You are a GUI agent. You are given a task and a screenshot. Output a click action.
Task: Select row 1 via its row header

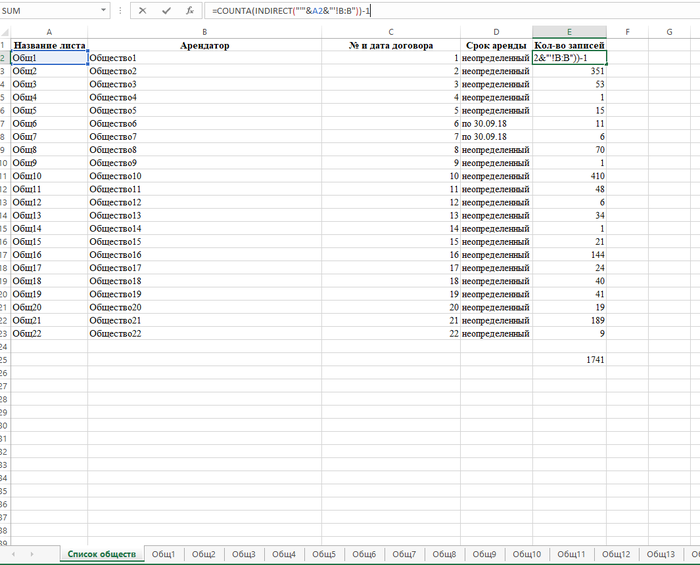pyautogui.click(x=4, y=45)
